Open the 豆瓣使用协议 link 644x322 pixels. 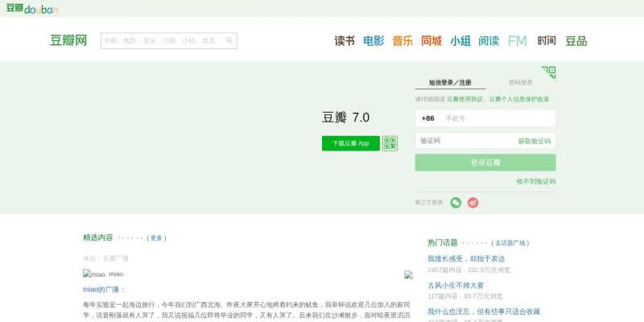tap(466, 99)
